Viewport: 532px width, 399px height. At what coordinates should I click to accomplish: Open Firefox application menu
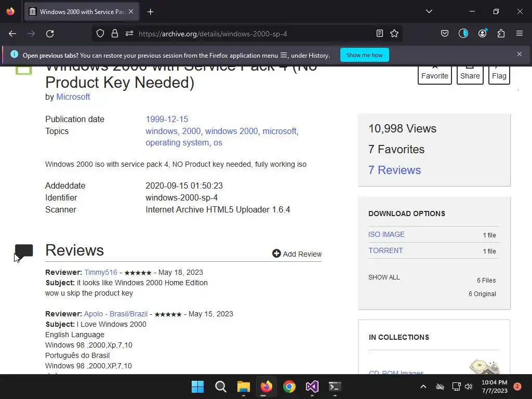pos(519,34)
